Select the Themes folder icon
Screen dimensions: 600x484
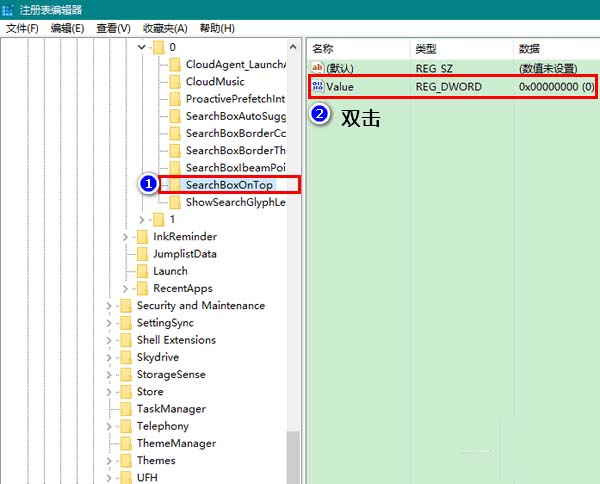[x=125, y=461]
